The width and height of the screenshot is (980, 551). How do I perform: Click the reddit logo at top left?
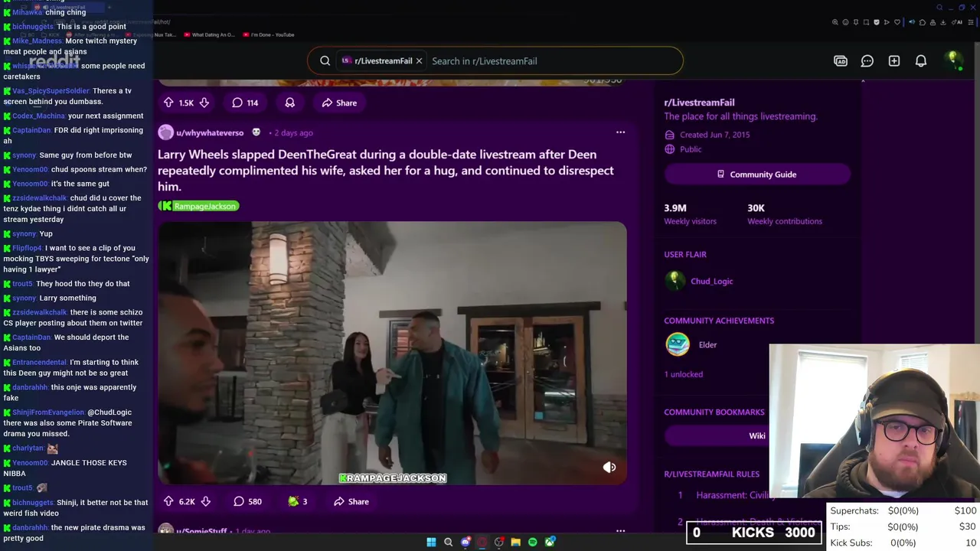click(x=54, y=61)
